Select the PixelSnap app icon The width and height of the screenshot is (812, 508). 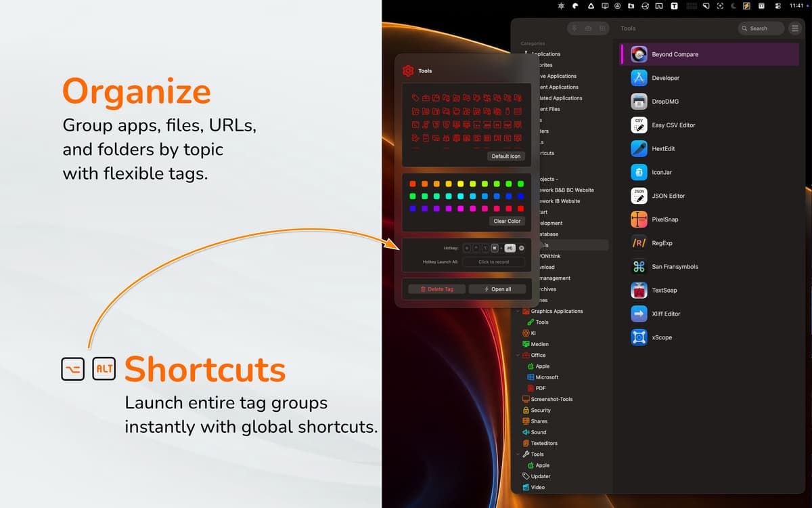tap(639, 219)
